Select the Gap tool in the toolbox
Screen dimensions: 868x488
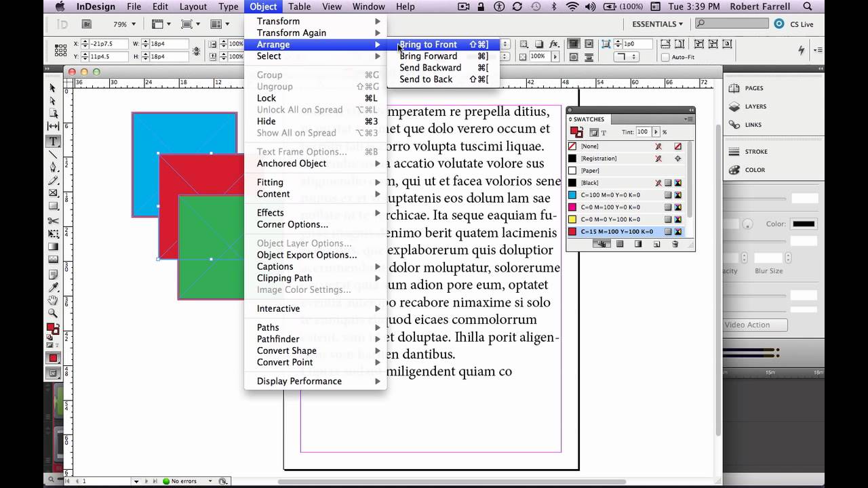pos(53,127)
